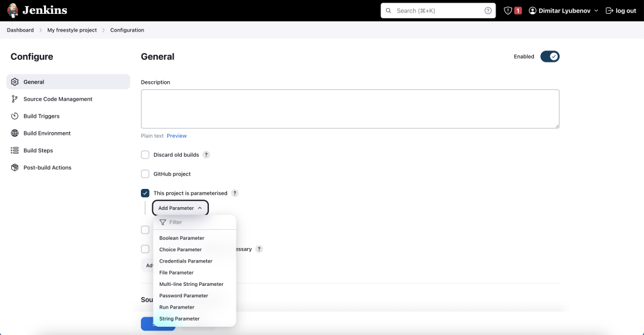
Task: Click the blue Save button
Action: coord(158,324)
